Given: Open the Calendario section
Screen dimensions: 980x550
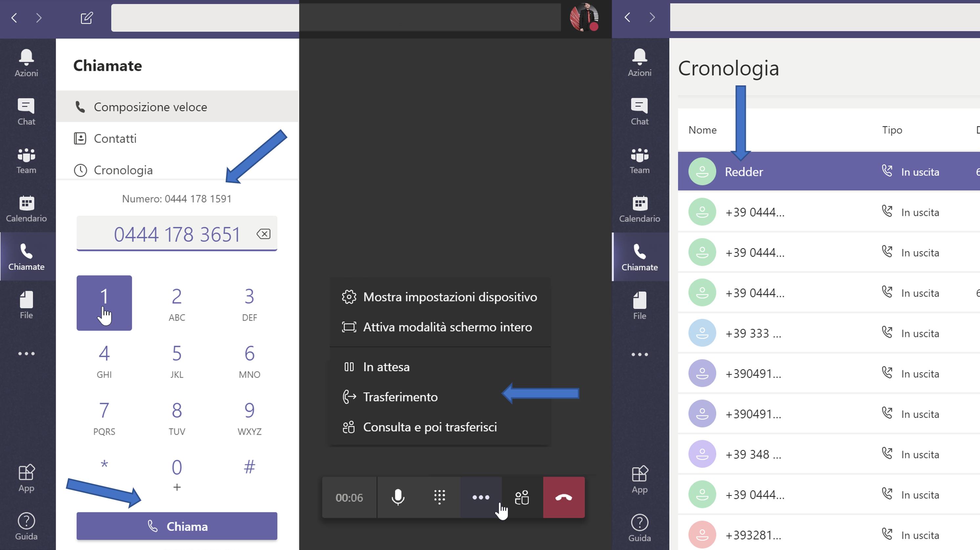Looking at the screenshot, I should tap(26, 208).
